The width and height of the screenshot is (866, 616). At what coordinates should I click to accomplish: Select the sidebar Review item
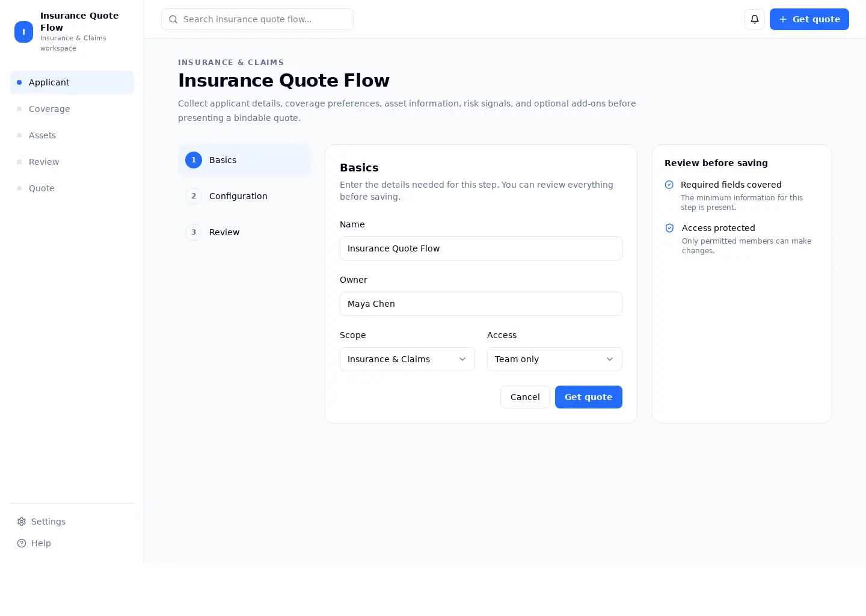tap(72, 162)
